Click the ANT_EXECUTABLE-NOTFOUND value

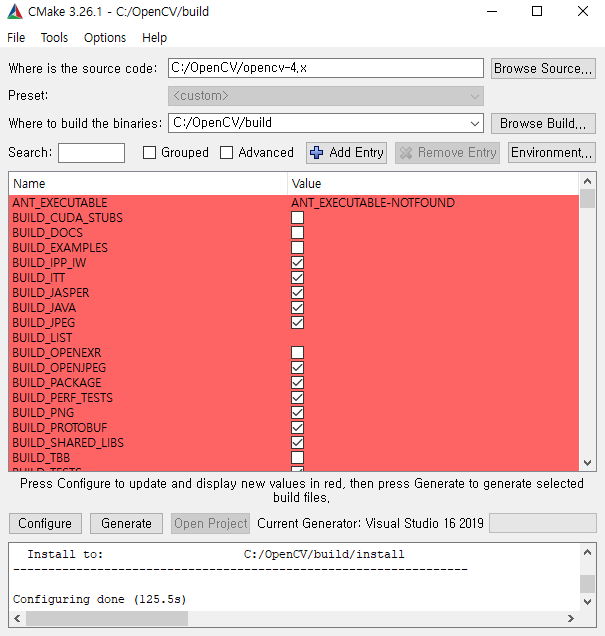click(x=373, y=203)
